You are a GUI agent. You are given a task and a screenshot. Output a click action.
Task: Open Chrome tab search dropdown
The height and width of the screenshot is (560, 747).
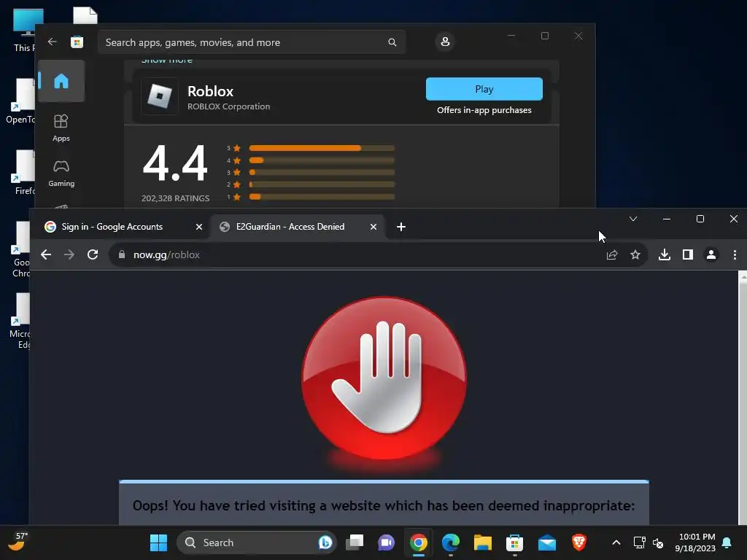(633, 219)
